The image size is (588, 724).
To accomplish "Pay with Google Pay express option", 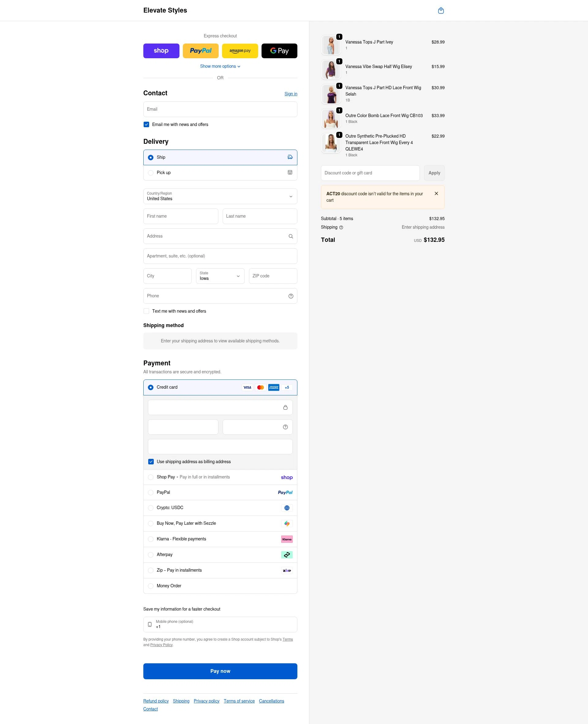I will pyautogui.click(x=279, y=51).
